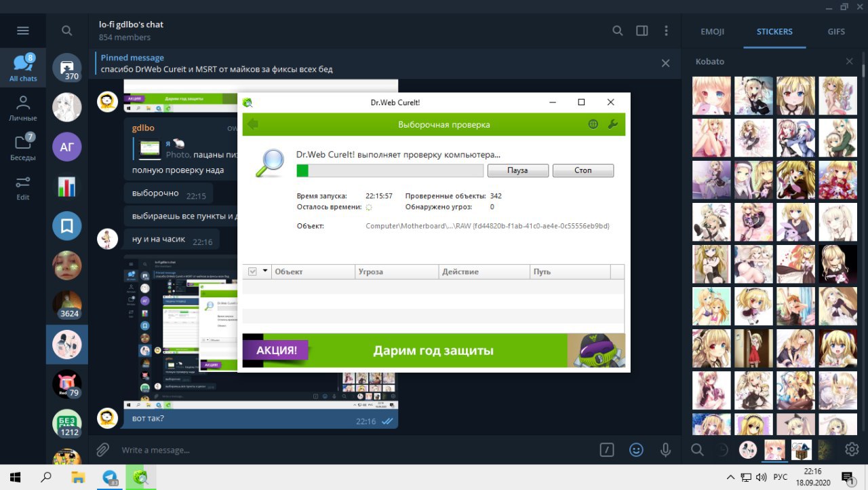The height and width of the screenshot is (490, 868).
Task: Switch to STICKERS tab
Action: click(x=774, y=31)
